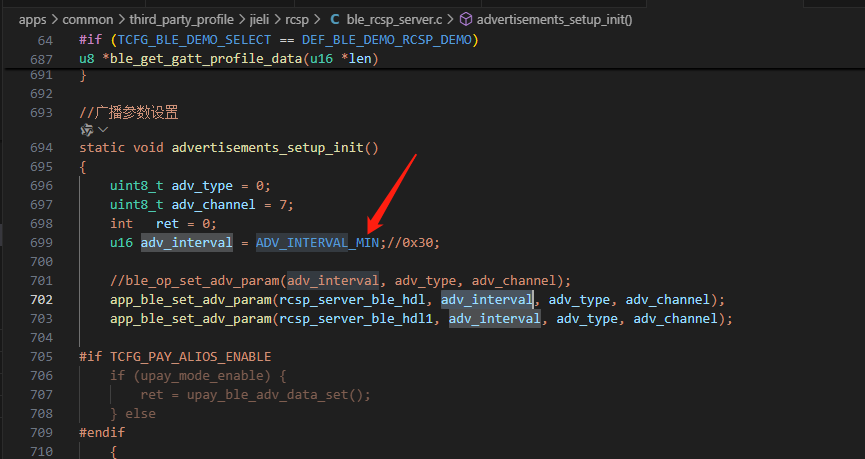
Task: Open the "third_party_profile" breadcrumb segment
Action: [181, 20]
